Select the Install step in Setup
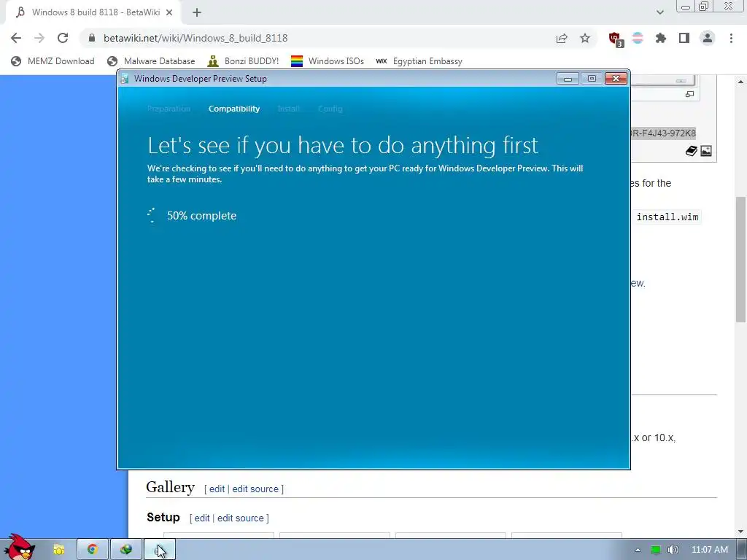 click(x=289, y=109)
